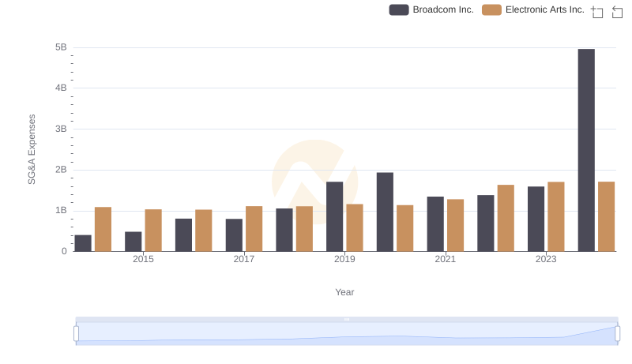
Task: Click the Electronic Arts bar for 2024
Action: [606, 216]
